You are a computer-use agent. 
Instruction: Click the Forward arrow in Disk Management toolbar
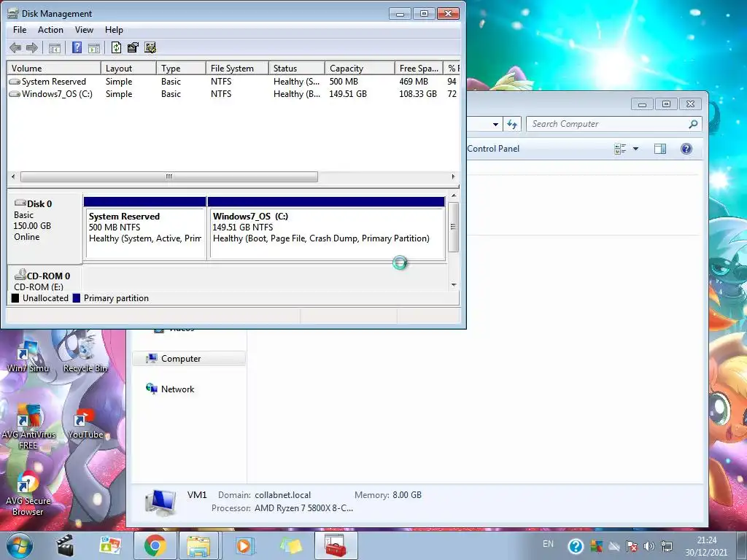[32, 47]
